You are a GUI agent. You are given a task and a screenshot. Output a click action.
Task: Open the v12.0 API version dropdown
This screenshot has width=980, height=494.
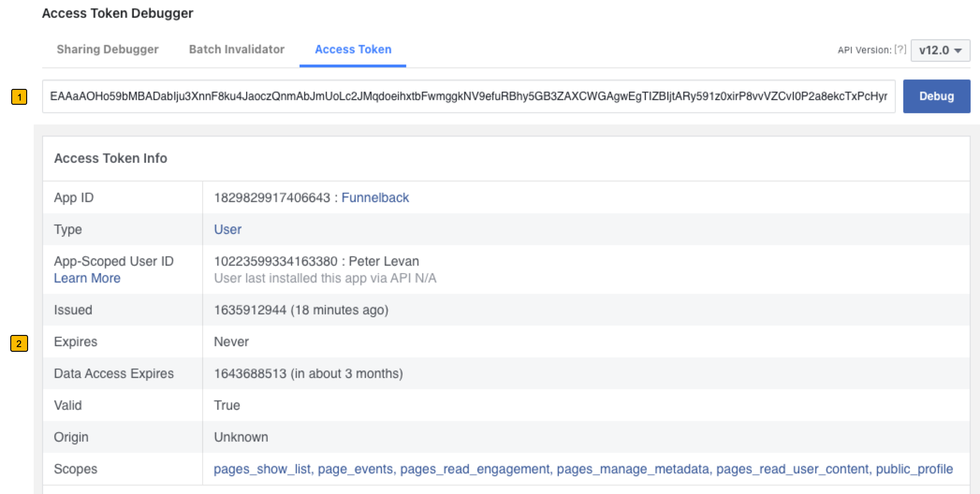[x=940, y=51]
